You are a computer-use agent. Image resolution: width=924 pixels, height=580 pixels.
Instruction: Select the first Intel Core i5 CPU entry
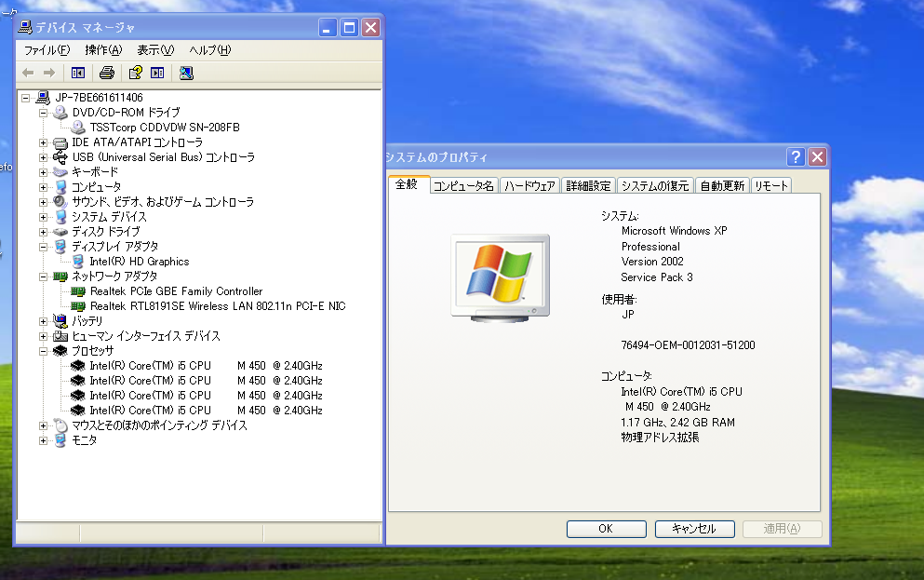pyautogui.click(x=206, y=366)
